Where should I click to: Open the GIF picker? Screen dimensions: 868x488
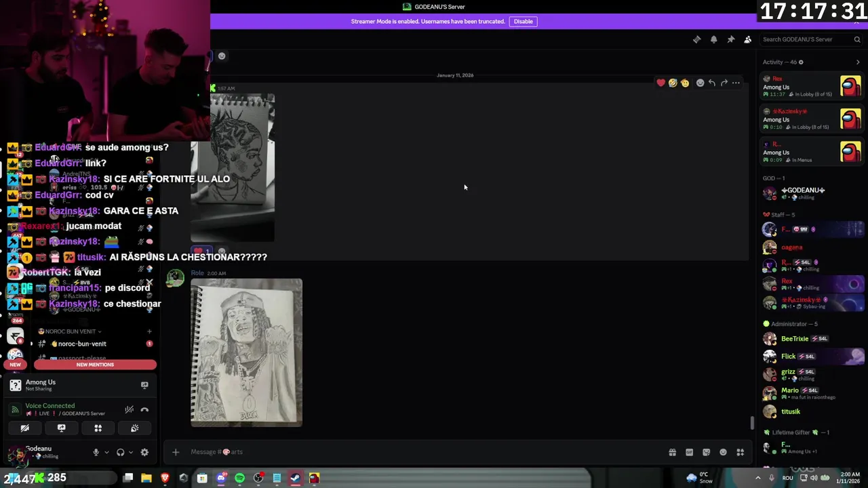(689, 452)
